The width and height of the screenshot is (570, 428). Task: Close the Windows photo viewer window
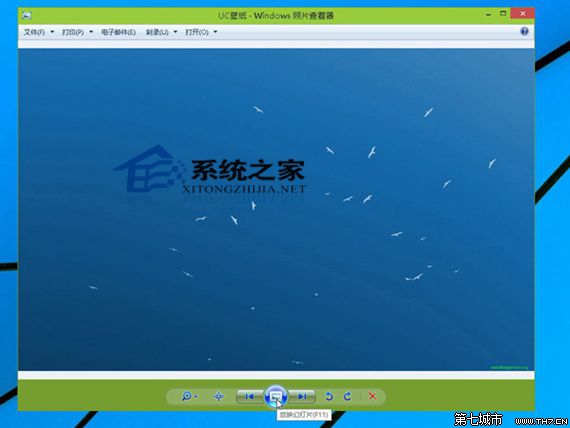pyautogui.click(x=522, y=14)
